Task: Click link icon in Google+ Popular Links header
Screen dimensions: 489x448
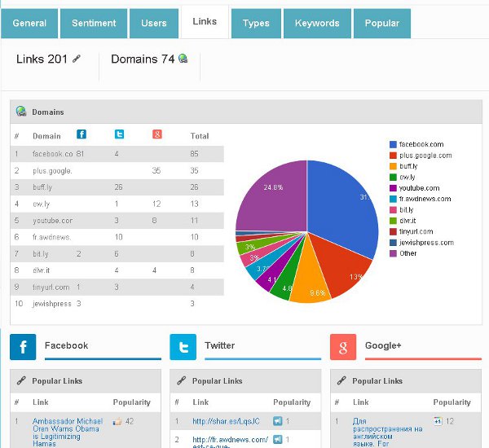Action: 341,380
